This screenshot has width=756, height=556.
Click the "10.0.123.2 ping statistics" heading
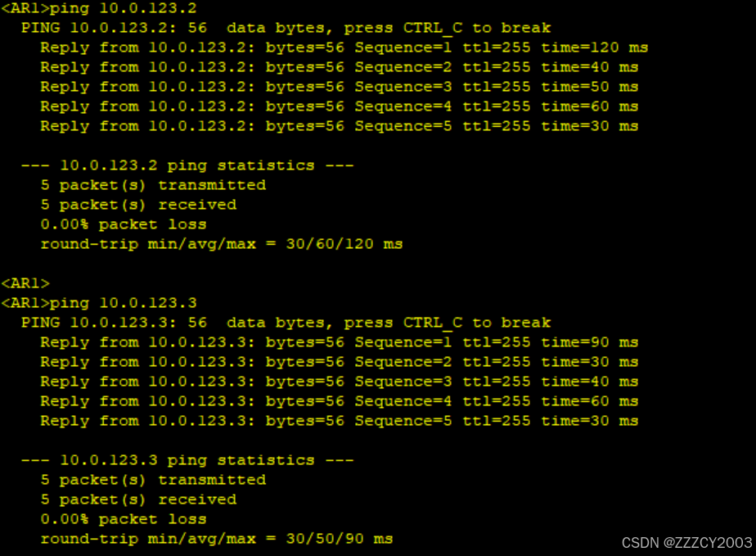pyautogui.click(x=187, y=165)
